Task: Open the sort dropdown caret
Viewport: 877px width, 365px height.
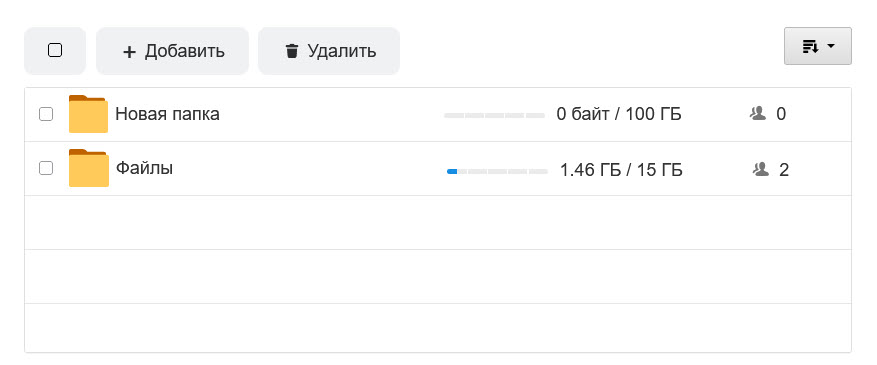Action: click(831, 46)
